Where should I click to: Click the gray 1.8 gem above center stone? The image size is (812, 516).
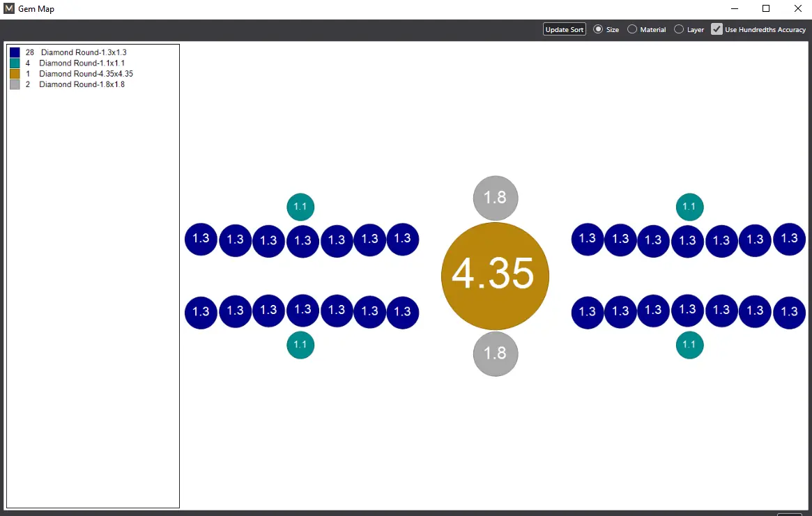tap(495, 198)
